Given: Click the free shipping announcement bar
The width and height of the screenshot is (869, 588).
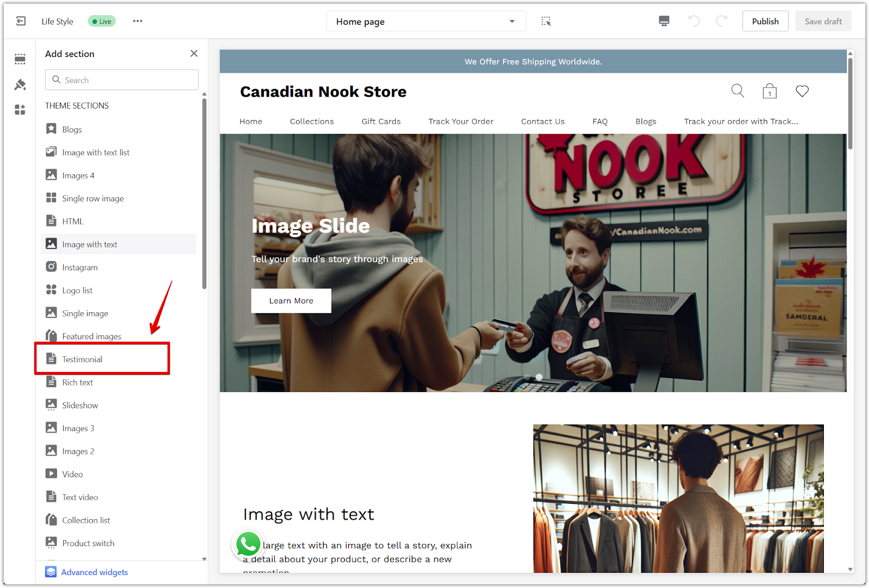Looking at the screenshot, I should [533, 61].
